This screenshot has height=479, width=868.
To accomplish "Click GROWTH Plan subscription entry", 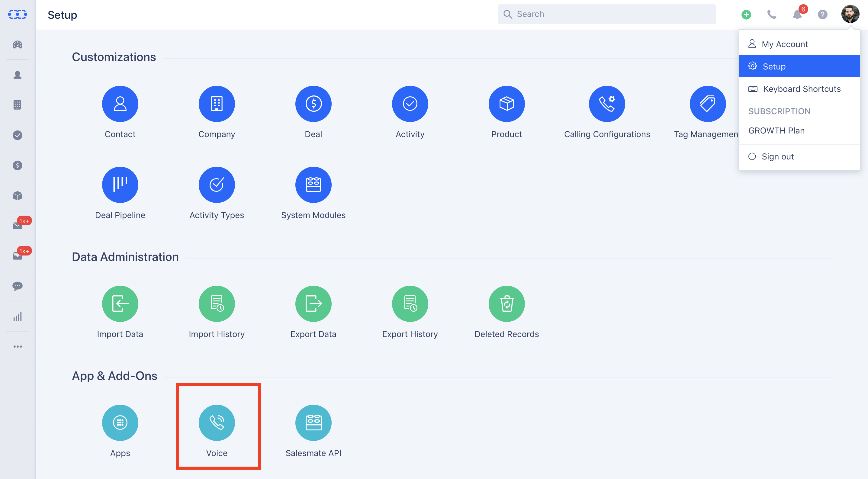I will pyautogui.click(x=776, y=130).
